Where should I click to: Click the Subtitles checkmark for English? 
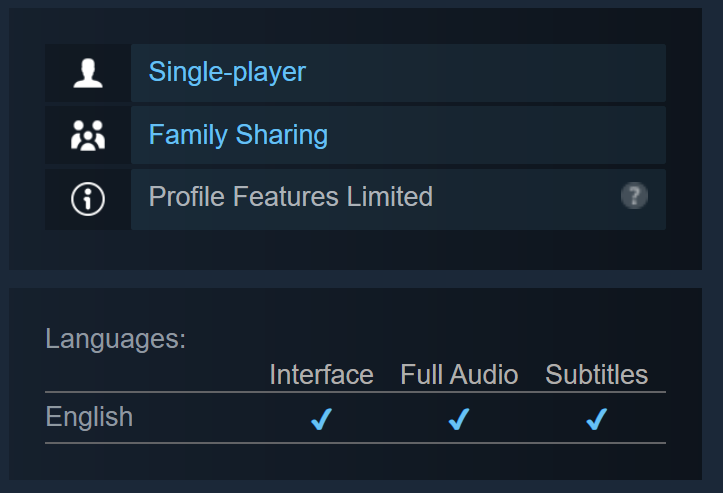pyautogui.click(x=596, y=420)
